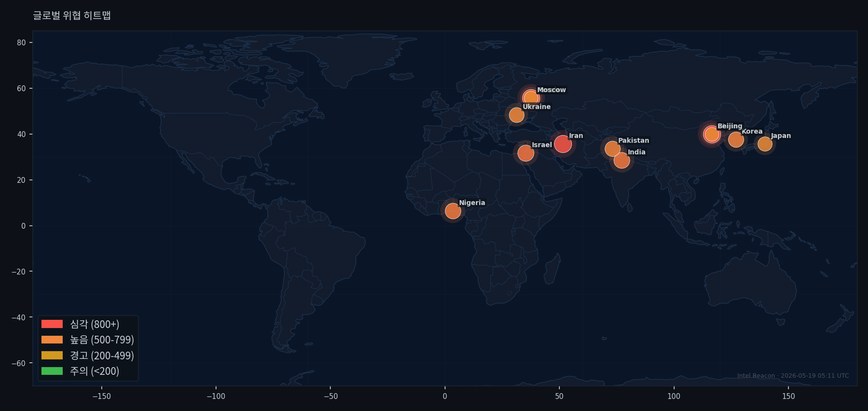
Task: Click the 높음 (500-799) legend text
Action: (102, 340)
